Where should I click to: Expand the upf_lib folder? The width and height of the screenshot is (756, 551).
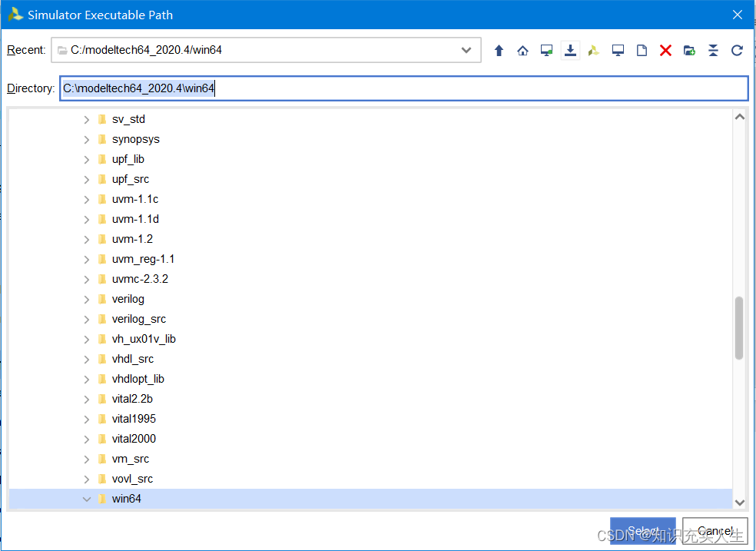pos(86,160)
